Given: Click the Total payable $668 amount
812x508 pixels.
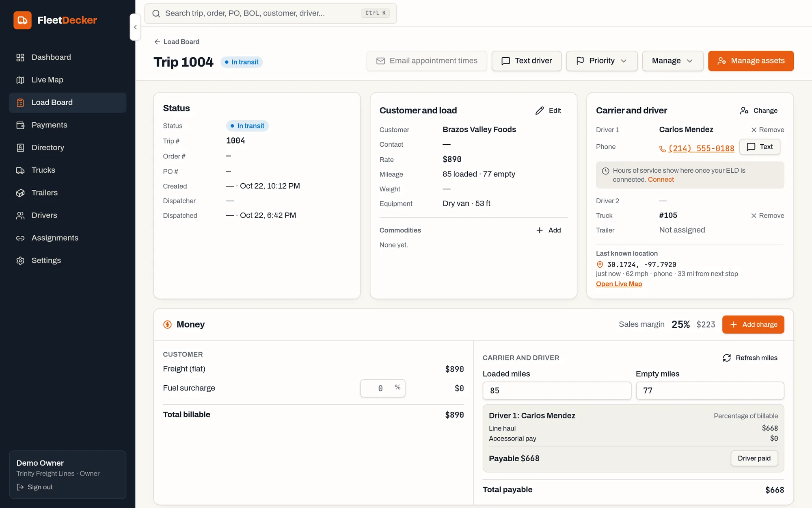Looking at the screenshot, I should point(775,490).
